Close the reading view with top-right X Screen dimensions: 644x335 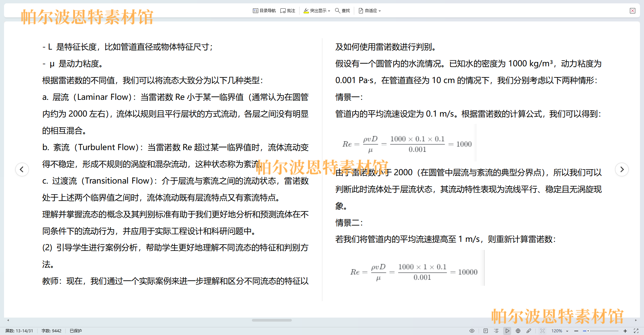point(633,11)
